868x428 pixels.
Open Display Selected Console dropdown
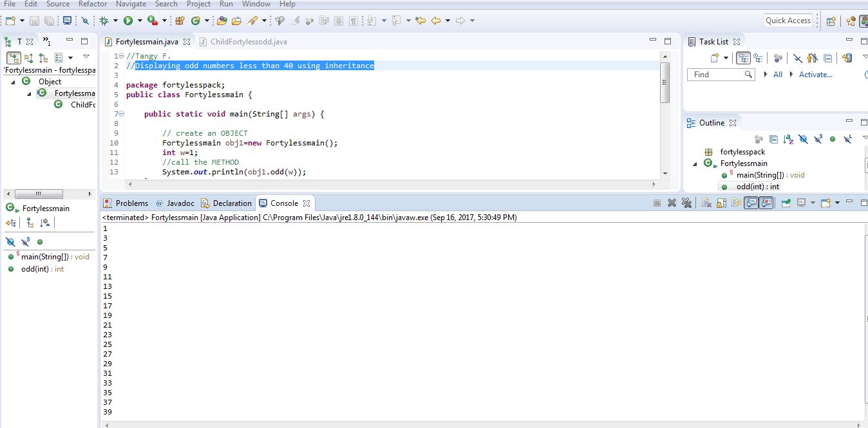[x=812, y=203]
